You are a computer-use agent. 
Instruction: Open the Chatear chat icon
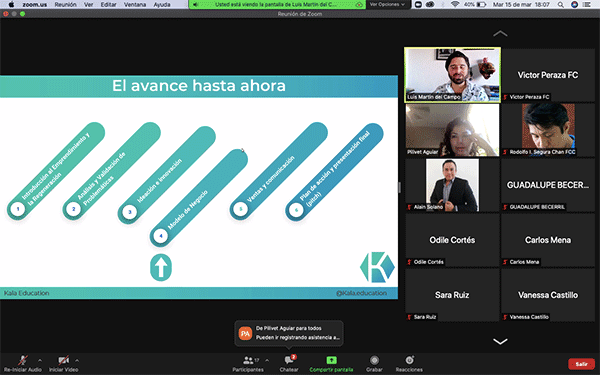289,360
